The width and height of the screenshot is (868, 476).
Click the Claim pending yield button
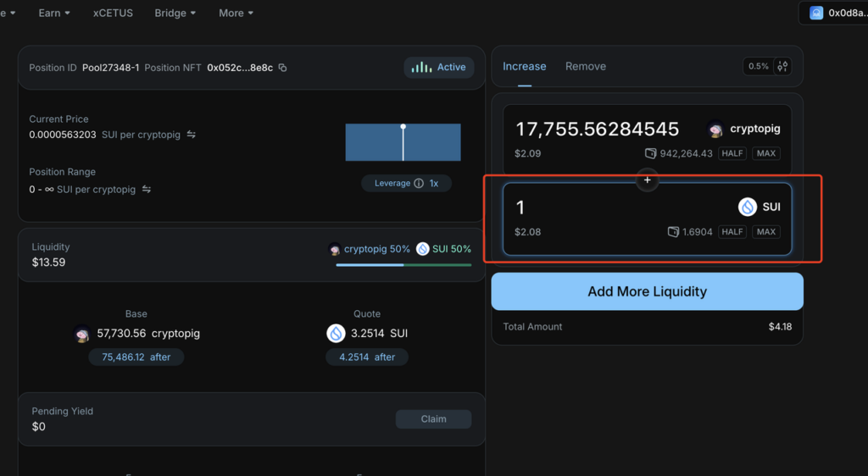coord(433,419)
